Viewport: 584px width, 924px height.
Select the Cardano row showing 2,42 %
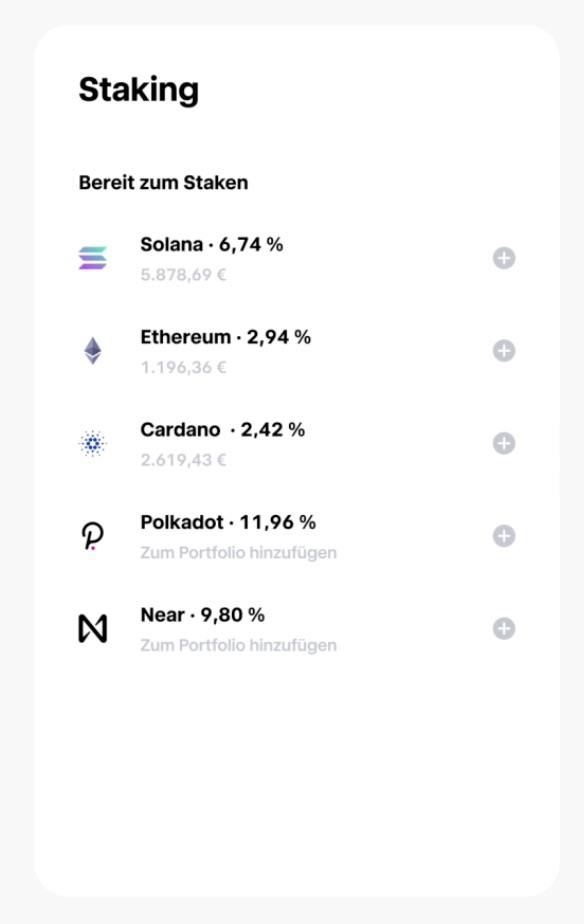[x=222, y=430]
